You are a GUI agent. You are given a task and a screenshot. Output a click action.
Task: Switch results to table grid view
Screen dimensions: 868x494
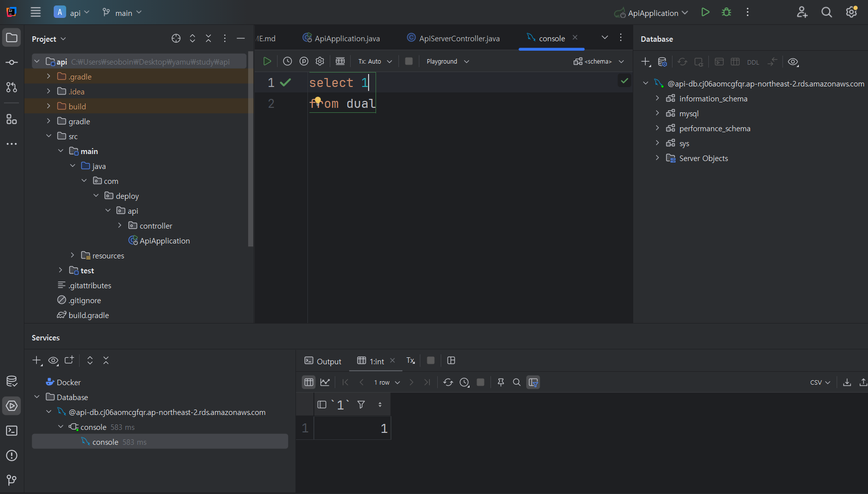(x=309, y=382)
